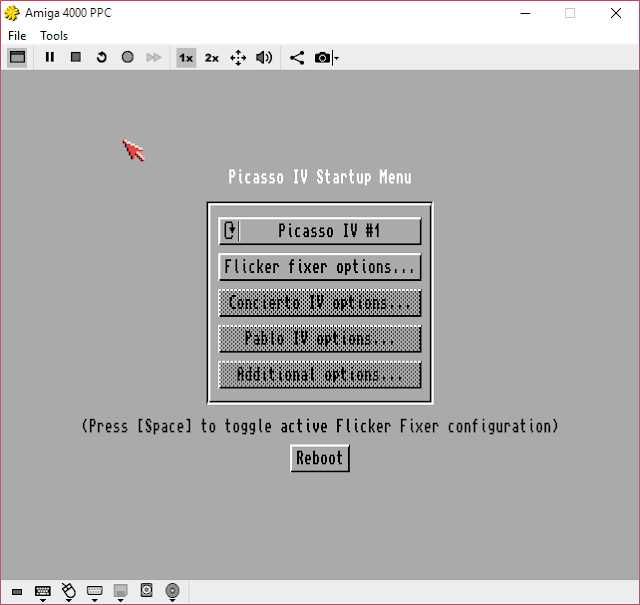Click the floppy disk icon in status bar
This screenshot has height=605, width=640.
pos(120,590)
